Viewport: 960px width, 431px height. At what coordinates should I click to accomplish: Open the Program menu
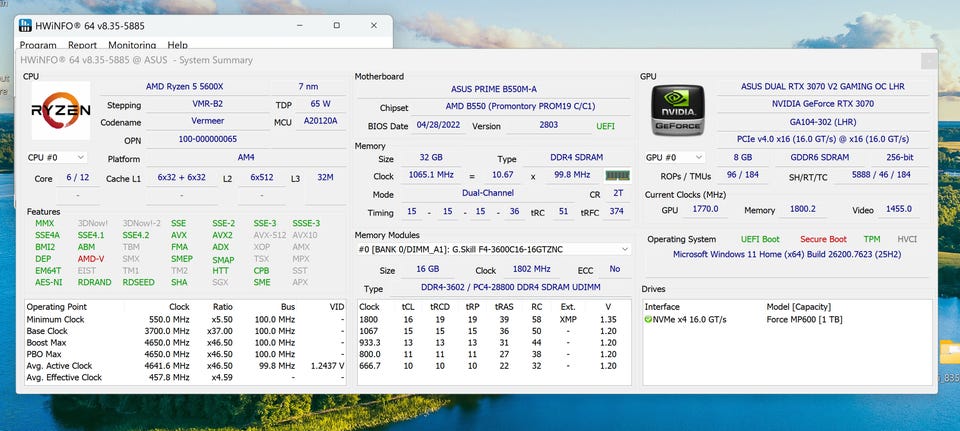[38, 45]
